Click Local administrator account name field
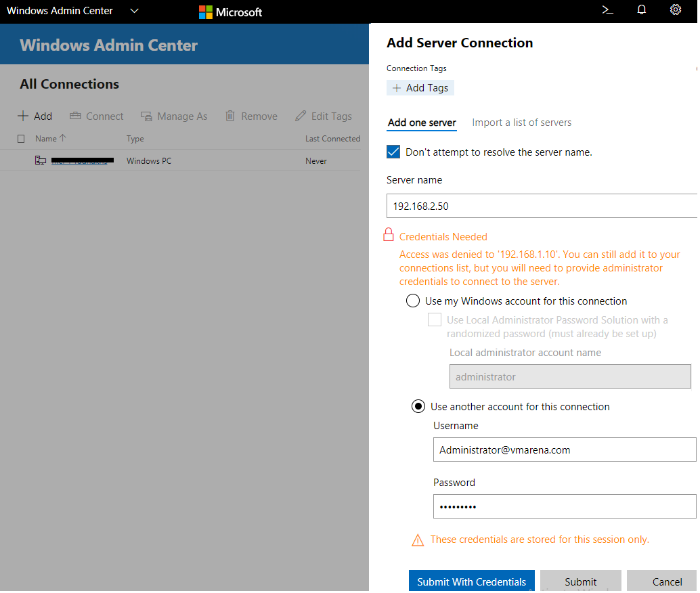Image resolution: width=700 pixels, height=593 pixels. (570, 376)
